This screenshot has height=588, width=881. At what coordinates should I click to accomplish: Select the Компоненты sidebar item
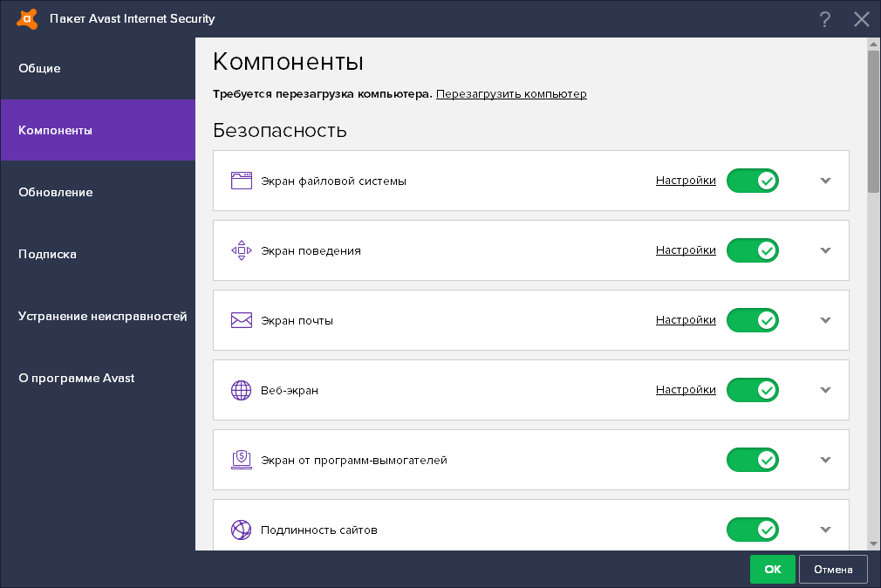pyautogui.click(x=98, y=130)
